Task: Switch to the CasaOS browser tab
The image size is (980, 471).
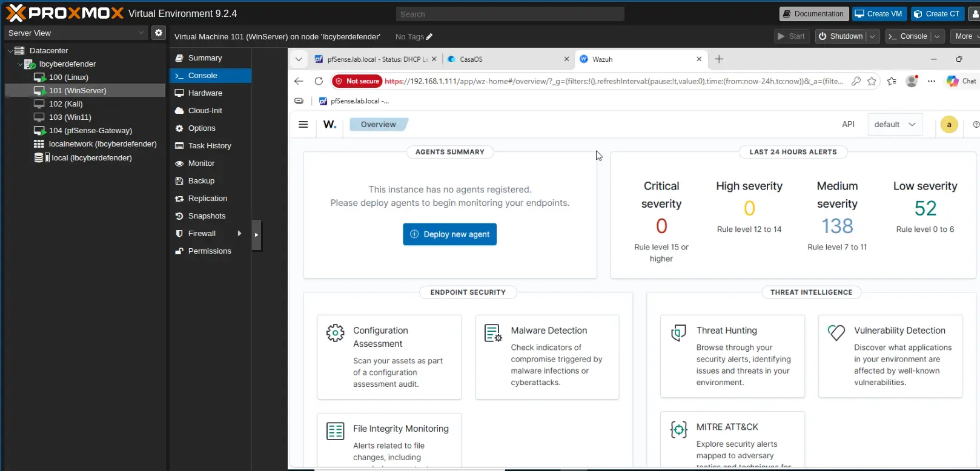Action: pos(509,59)
